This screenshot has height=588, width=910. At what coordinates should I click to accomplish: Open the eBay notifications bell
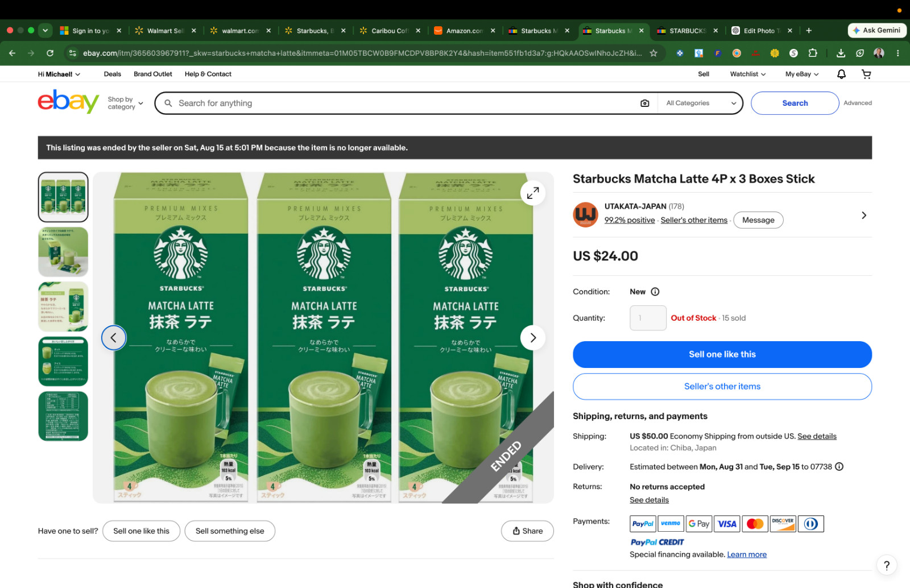(841, 74)
